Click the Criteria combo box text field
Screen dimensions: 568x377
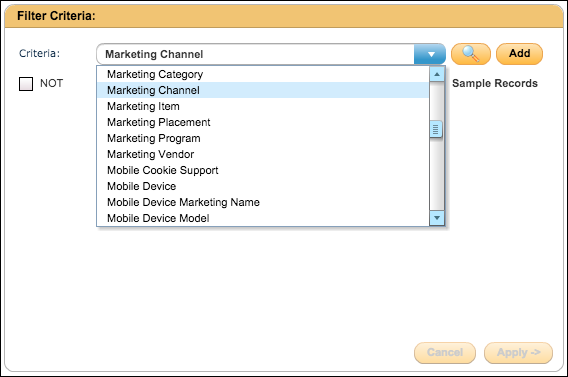pyautogui.click(x=255, y=54)
